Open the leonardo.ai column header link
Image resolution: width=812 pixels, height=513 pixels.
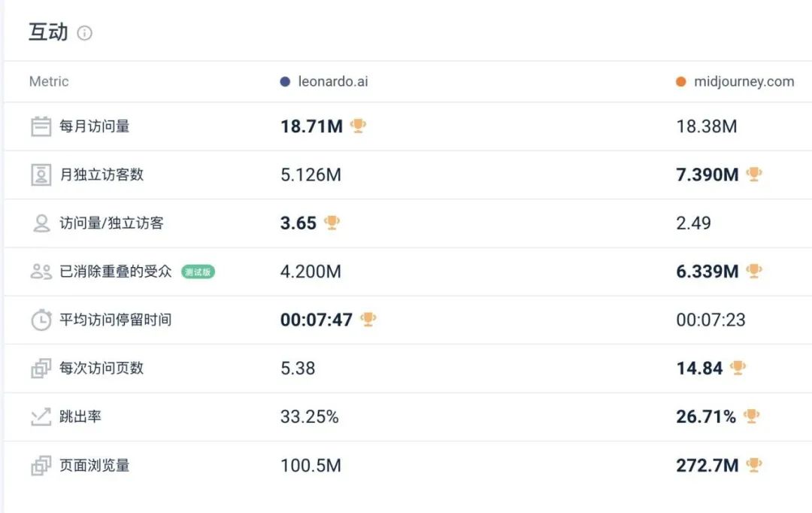[332, 81]
